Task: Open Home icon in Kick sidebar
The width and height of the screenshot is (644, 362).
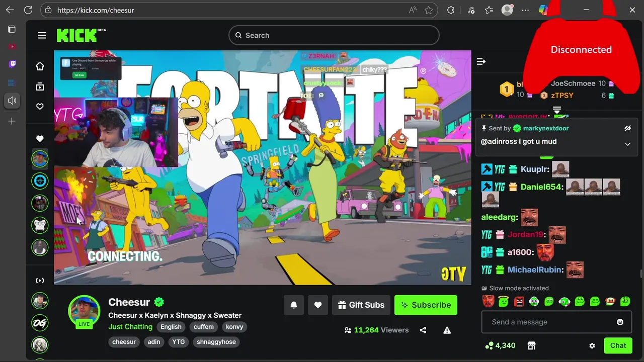Action: point(40,66)
